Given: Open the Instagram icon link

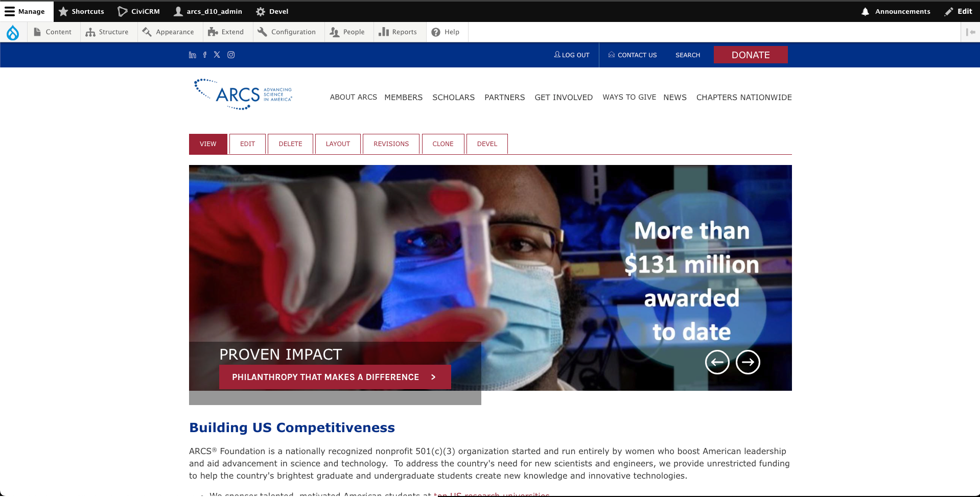Looking at the screenshot, I should click(x=231, y=55).
